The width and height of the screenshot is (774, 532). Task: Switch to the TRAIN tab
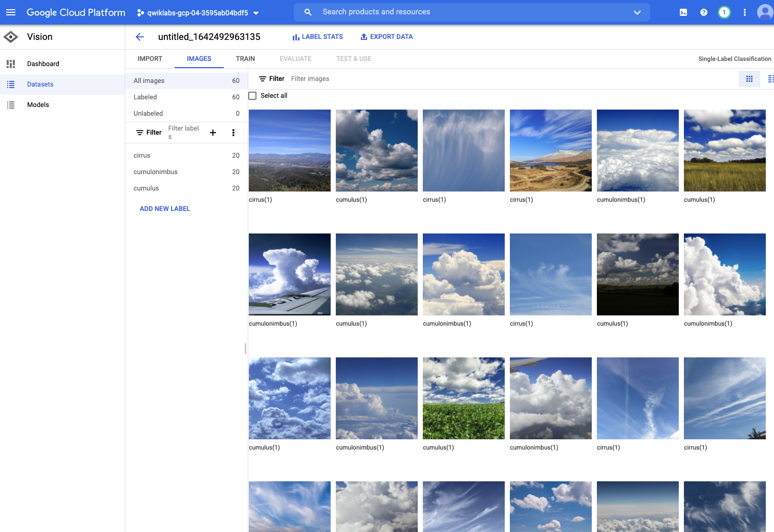[245, 59]
